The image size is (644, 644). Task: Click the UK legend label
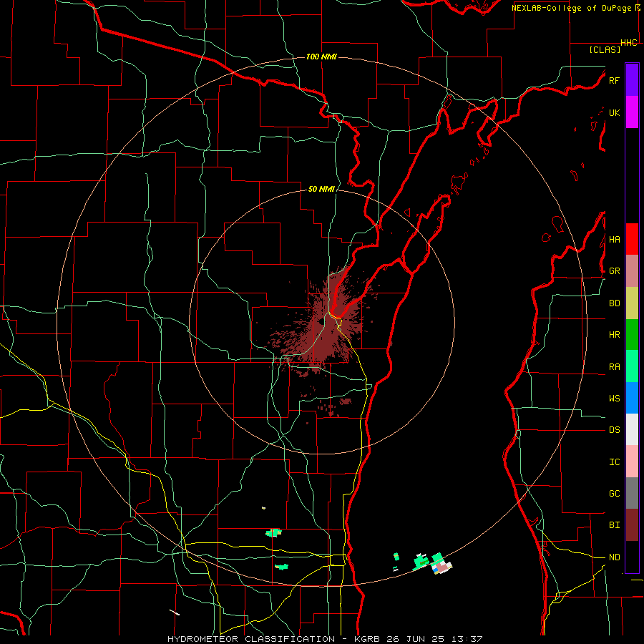[x=614, y=112]
